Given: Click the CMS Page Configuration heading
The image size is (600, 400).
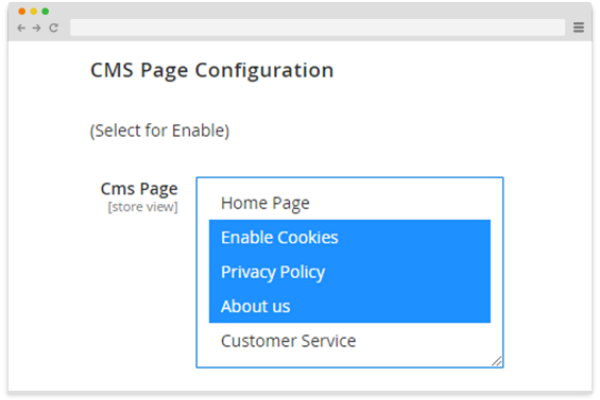Looking at the screenshot, I should [x=212, y=71].
